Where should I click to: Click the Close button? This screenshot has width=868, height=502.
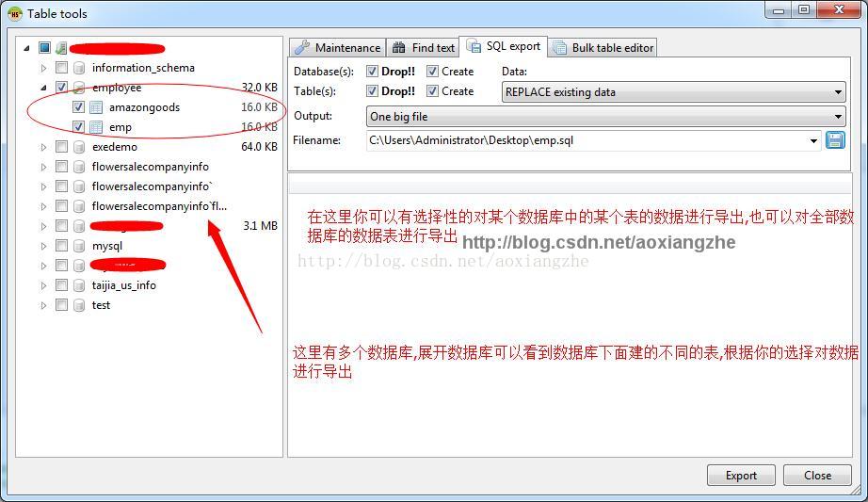click(817, 476)
